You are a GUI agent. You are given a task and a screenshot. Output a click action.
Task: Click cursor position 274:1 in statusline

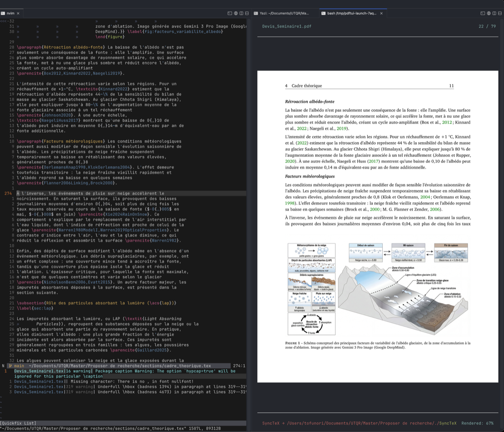[239, 366]
